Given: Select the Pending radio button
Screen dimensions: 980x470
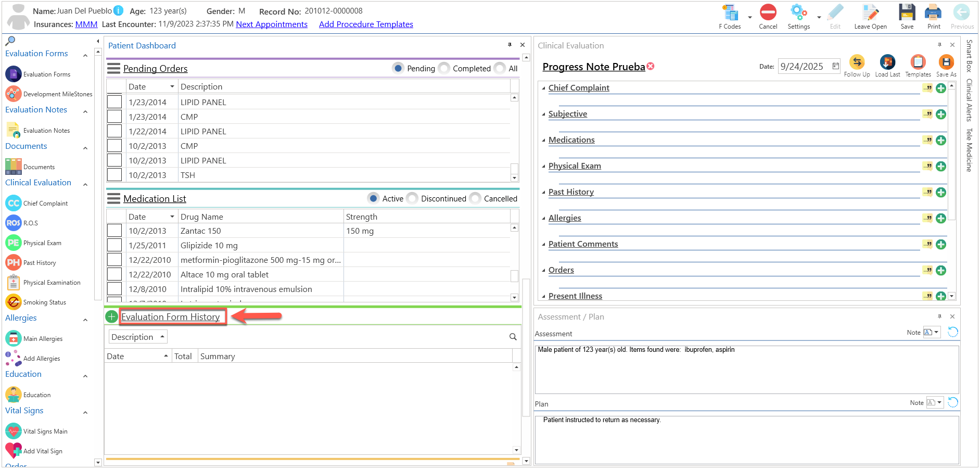Looking at the screenshot, I should 398,68.
